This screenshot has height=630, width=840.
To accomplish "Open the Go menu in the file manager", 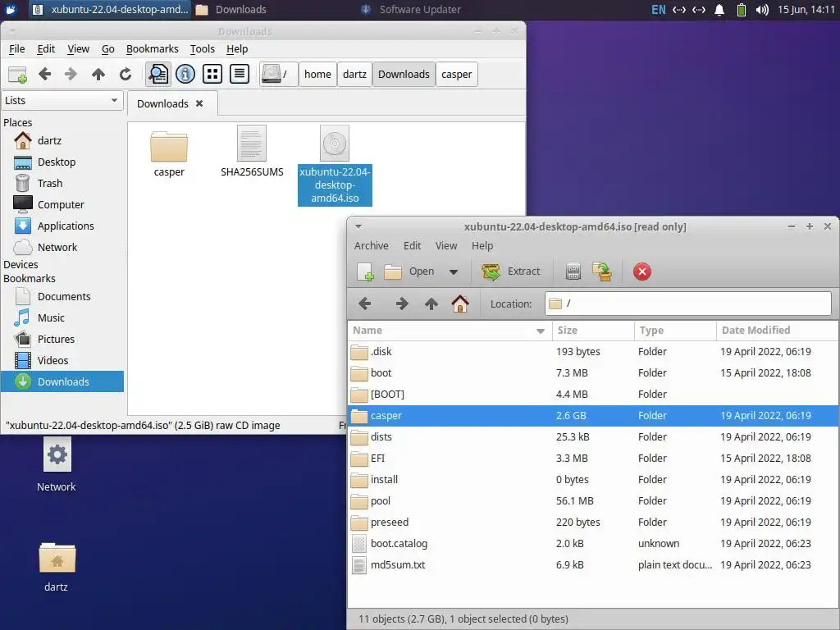I will [x=107, y=48].
